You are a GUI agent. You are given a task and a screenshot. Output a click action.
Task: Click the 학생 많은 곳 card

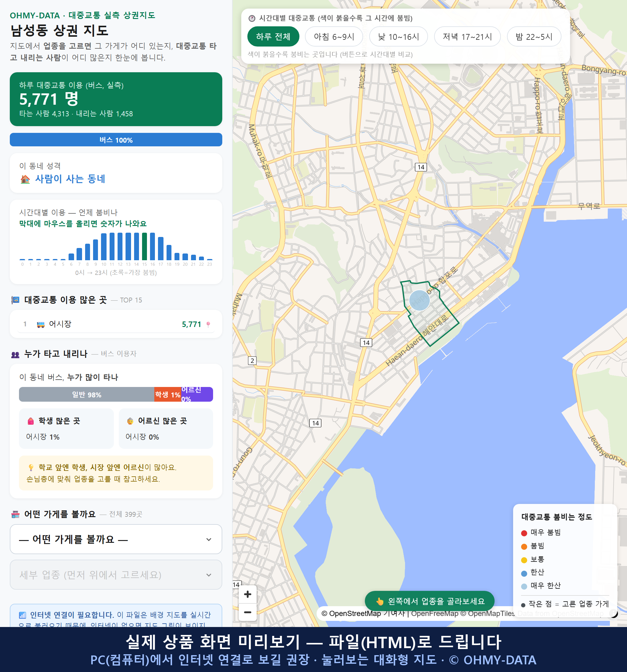click(66, 429)
